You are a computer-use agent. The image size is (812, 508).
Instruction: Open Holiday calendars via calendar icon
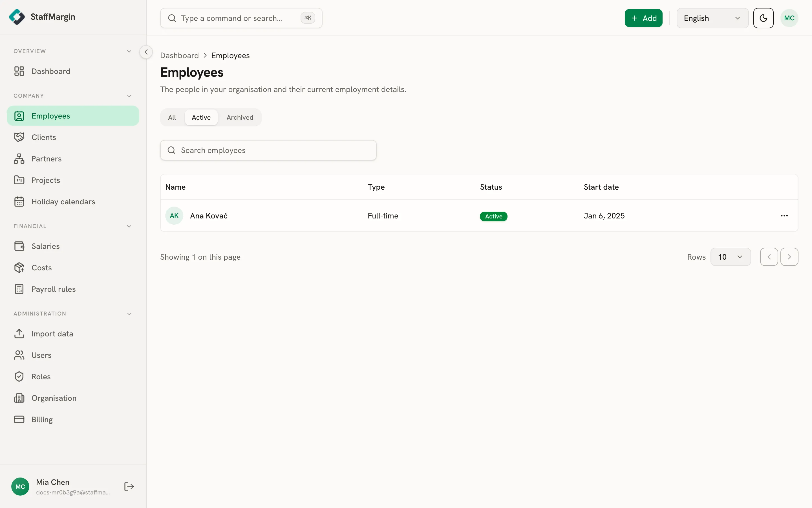tap(19, 202)
